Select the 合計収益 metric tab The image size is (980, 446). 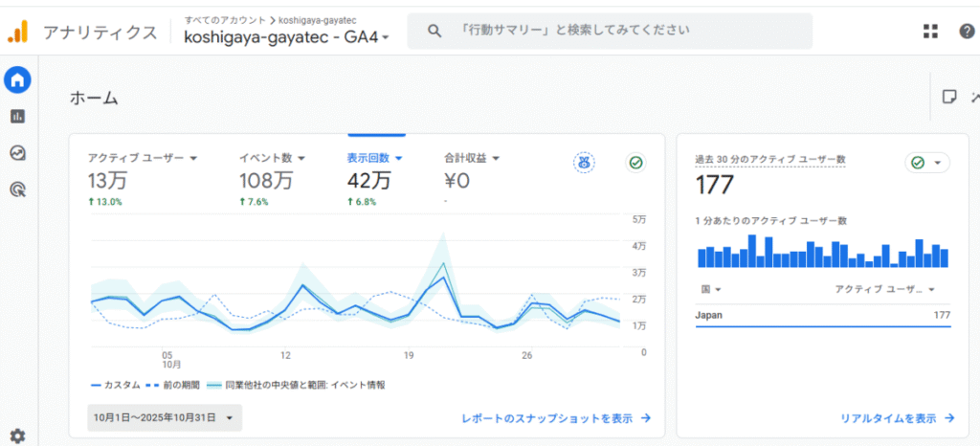tap(472, 158)
